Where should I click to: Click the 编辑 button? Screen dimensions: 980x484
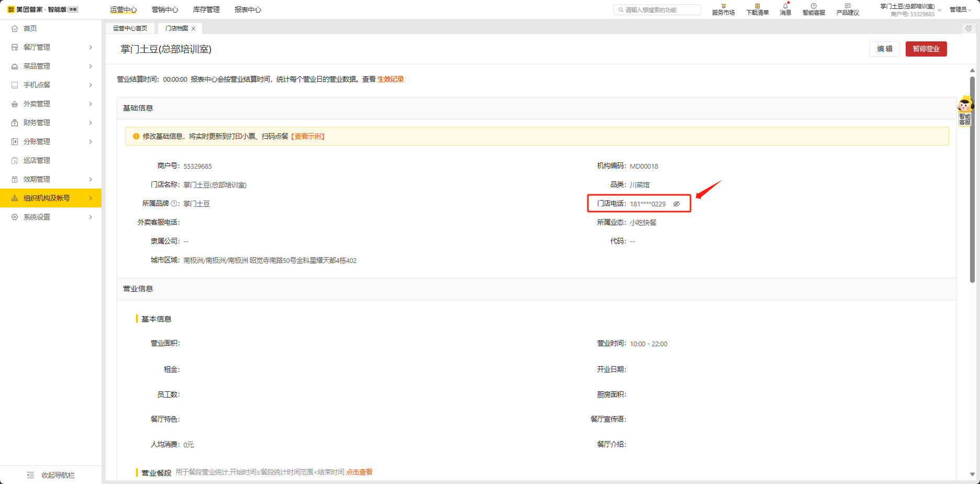[x=885, y=49]
